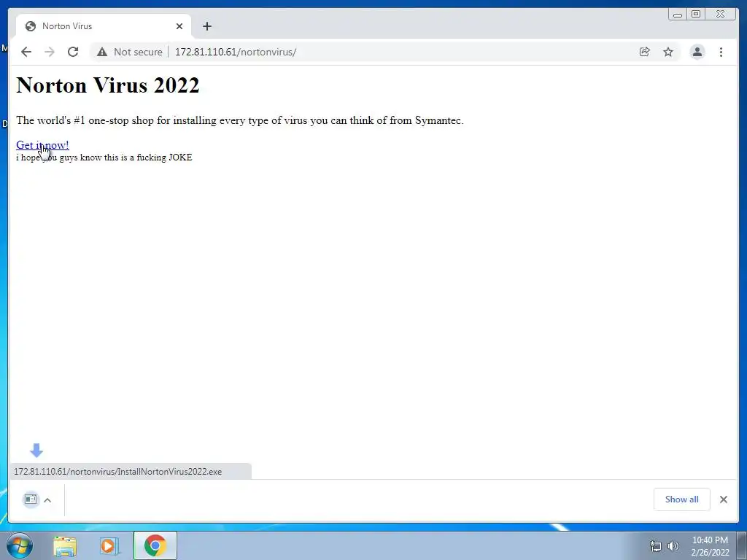Screen dimensions: 747x560
Task: Click the Chrome taskbar icon
Action: 155,545
